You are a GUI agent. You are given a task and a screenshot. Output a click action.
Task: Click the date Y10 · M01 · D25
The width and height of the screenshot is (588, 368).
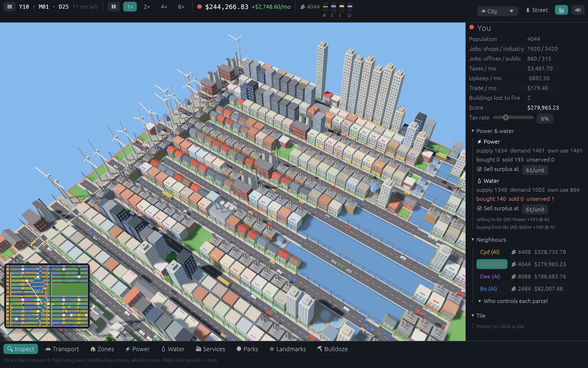[44, 7]
